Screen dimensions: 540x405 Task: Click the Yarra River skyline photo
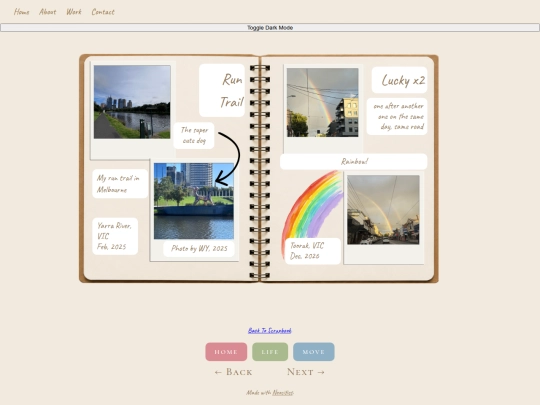[x=132, y=102]
